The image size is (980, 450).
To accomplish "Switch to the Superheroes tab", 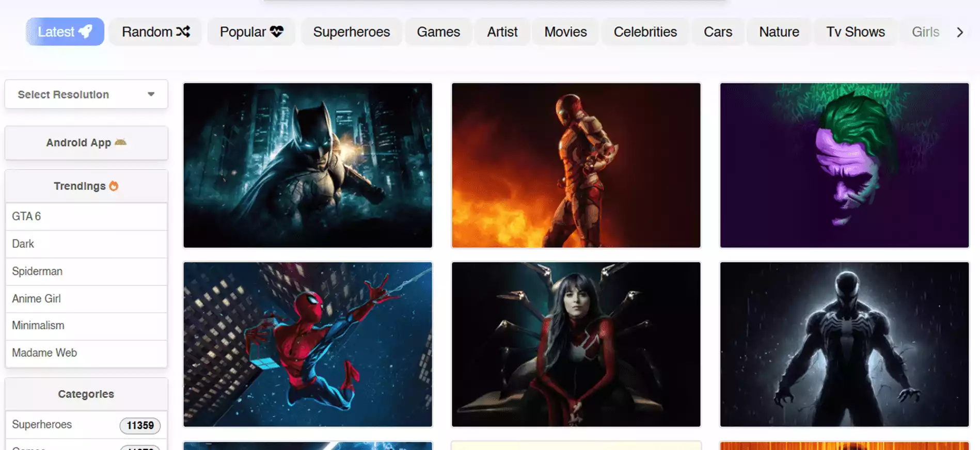I will click(351, 32).
